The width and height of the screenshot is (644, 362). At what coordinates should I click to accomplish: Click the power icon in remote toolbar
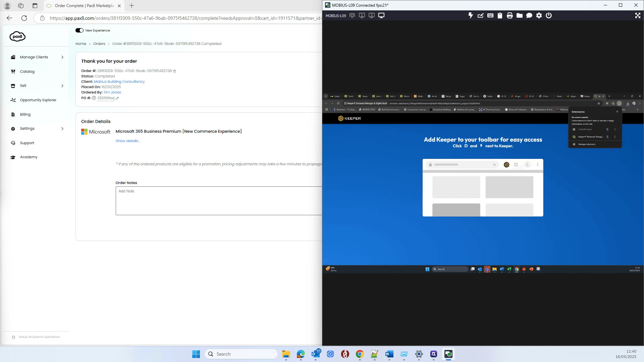[548, 15]
